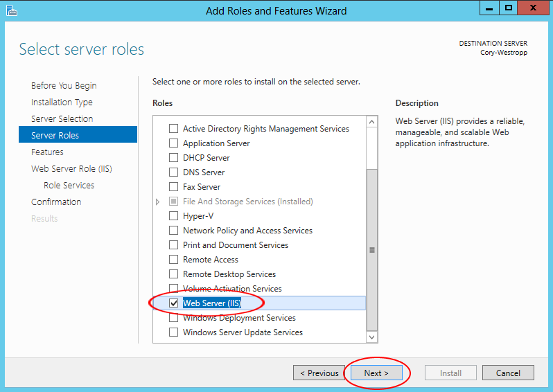The height and width of the screenshot is (392, 553).
Task: Click the Remote Access role label
Action: point(211,260)
